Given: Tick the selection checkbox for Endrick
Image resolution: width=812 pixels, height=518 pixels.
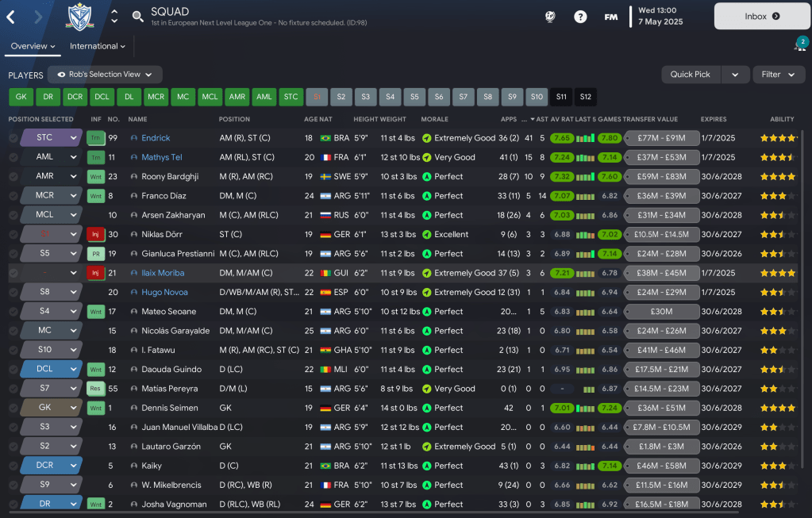Looking at the screenshot, I should click(x=13, y=138).
